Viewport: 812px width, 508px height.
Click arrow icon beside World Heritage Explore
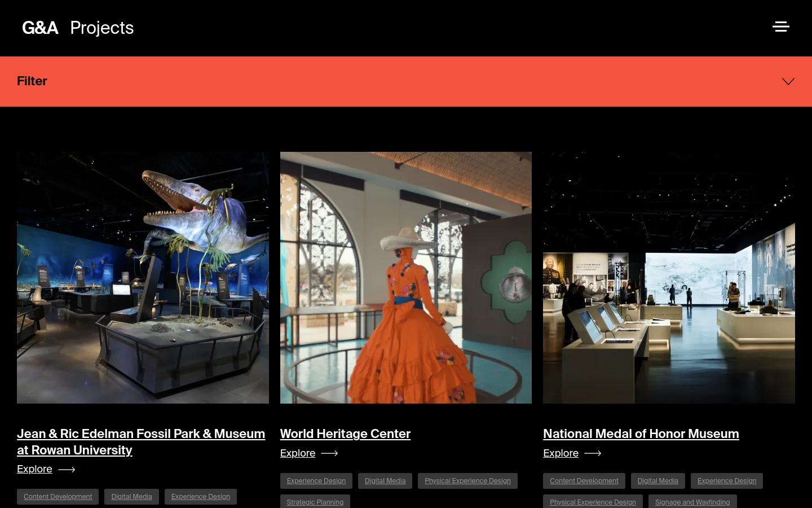(x=329, y=453)
